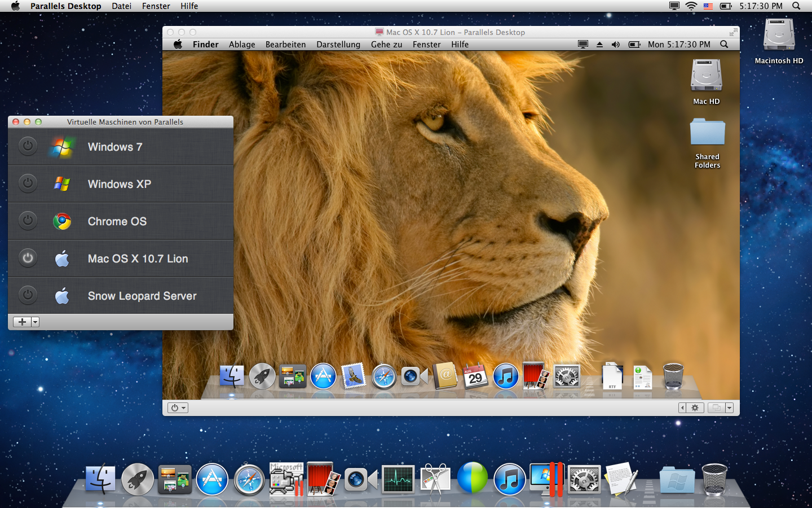
Task: Click the eject icon in the VM menu bar
Action: click(x=599, y=45)
